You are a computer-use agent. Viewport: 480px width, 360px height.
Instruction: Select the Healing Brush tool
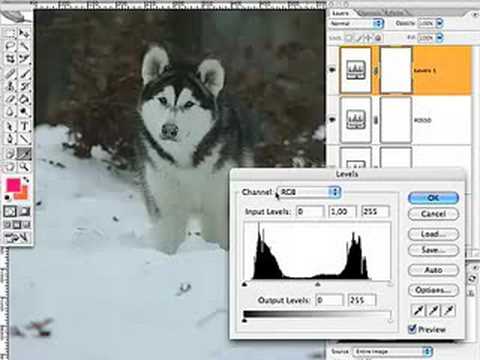[x=10, y=73]
